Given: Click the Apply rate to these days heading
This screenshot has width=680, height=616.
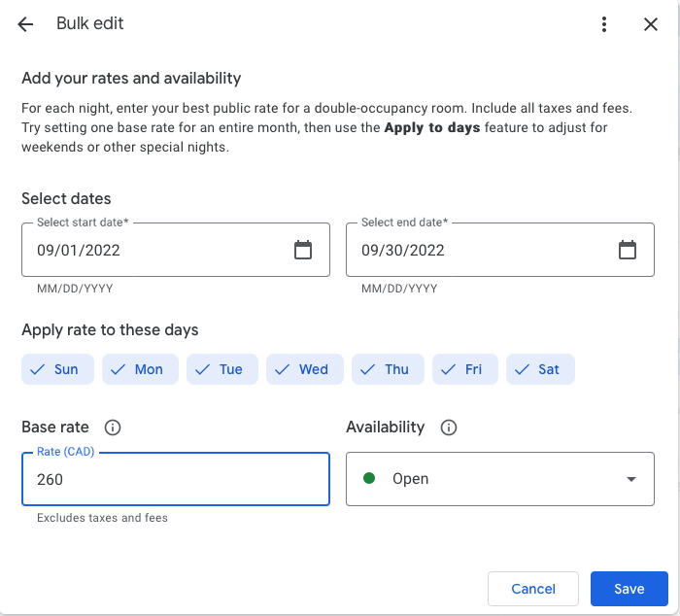Looking at the screenshot, I should pyautogui.click(x=110, y=330).
